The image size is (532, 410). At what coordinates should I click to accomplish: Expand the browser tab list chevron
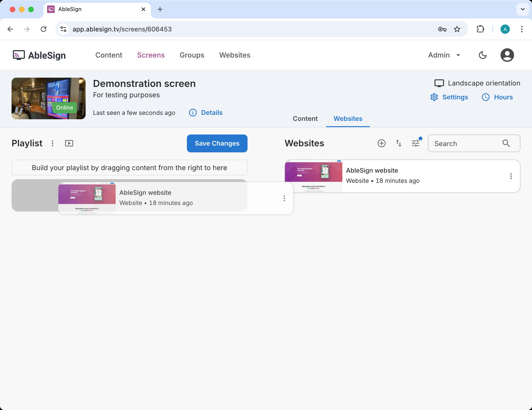pyautogui.click(x=523, y=9)
